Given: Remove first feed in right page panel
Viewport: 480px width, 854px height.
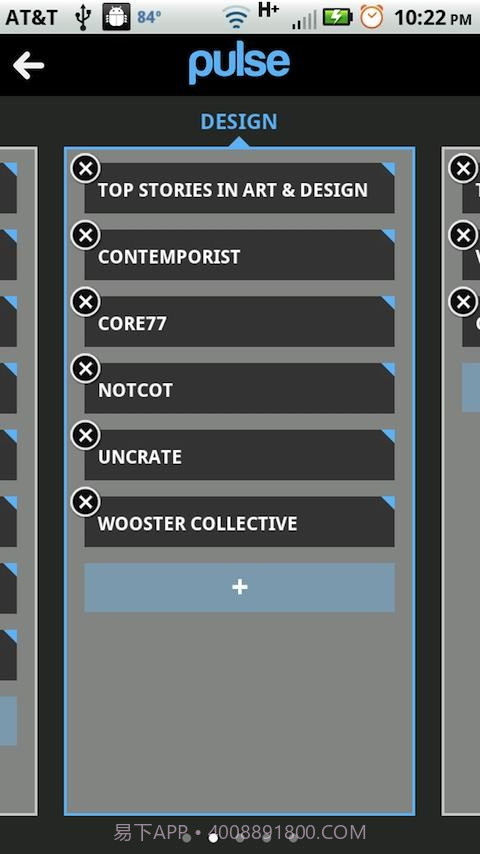Looking at the screenshot, I should coord(463,168).
